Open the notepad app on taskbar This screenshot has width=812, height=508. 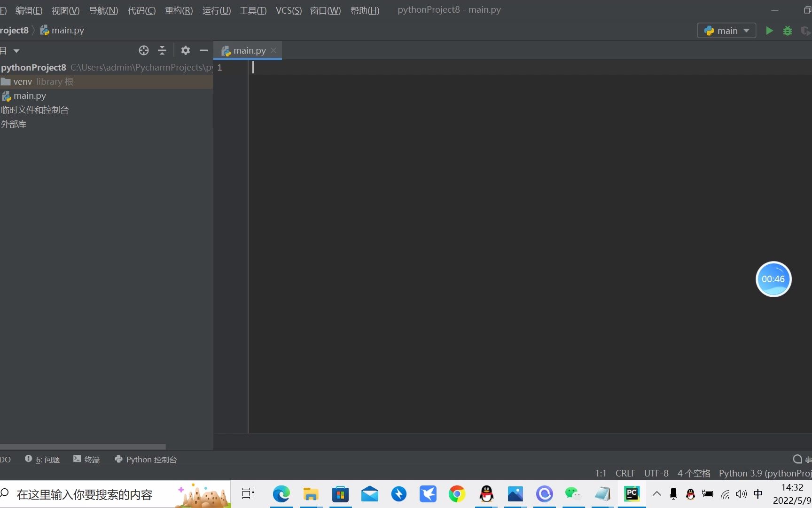(602, 494)
